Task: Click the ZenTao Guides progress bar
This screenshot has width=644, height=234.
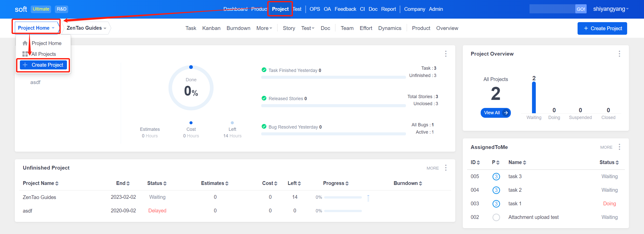Action: pos(343,197)
